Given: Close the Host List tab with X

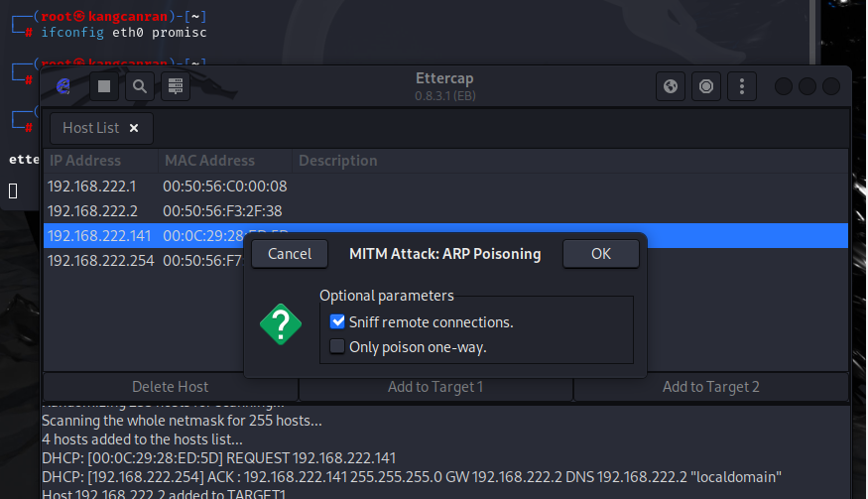Looking at the screenshot, I should coord(134,128).
